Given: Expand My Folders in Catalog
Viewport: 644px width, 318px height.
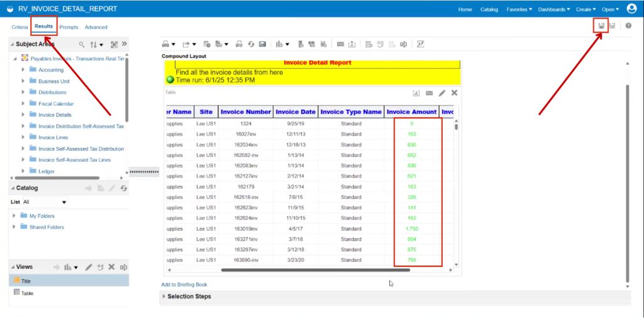Looking at the screenshot, I should (x=14, y=215).
